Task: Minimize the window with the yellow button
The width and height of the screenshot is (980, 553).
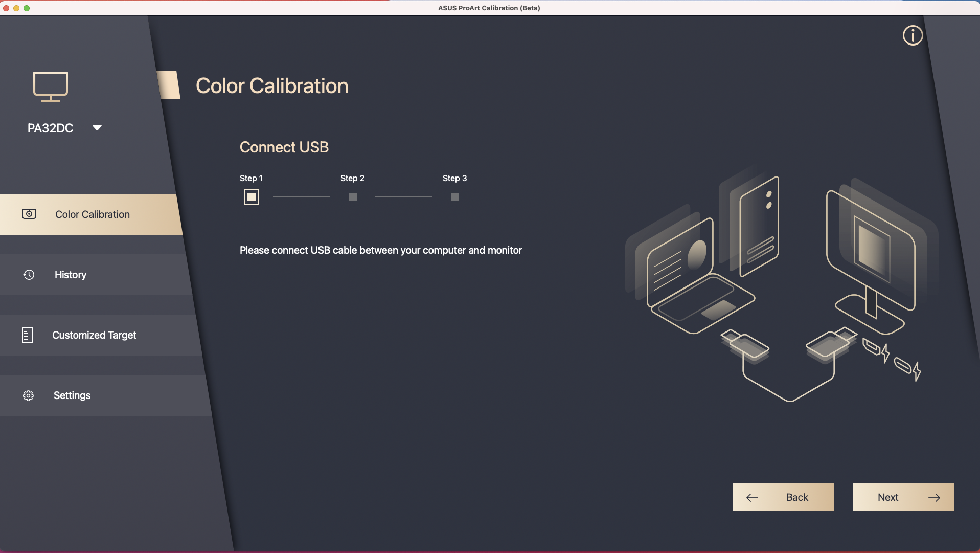Action: (16, 8)
